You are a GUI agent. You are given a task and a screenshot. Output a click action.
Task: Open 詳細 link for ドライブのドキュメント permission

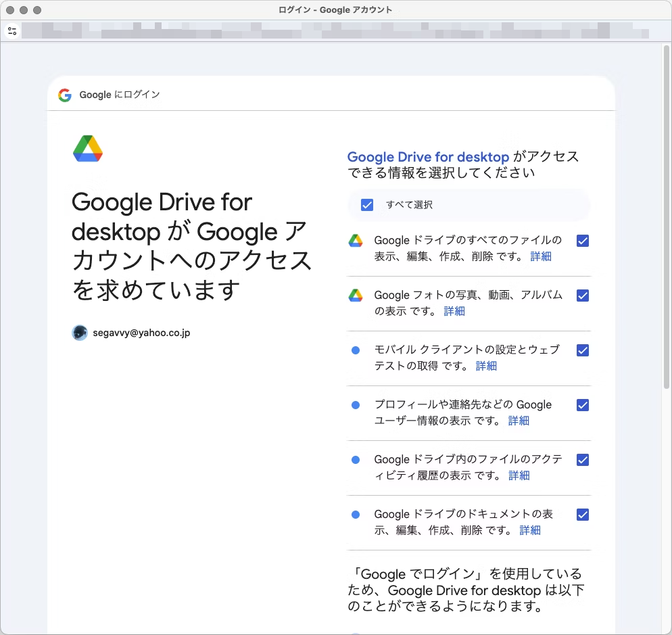[530, 530]
